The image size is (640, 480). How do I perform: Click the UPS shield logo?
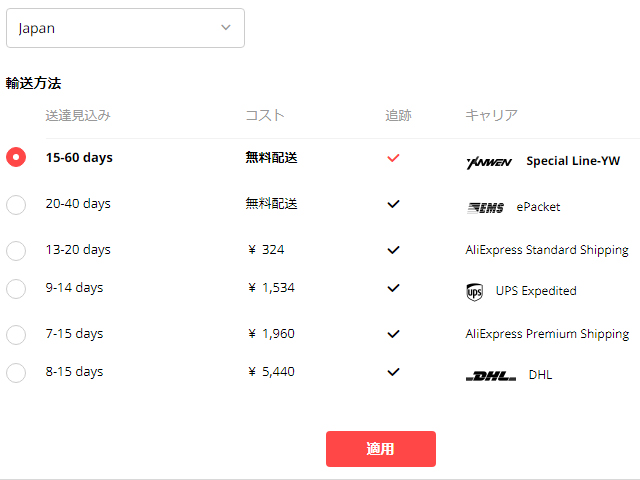pyautogui.click(x=474, y=292)
